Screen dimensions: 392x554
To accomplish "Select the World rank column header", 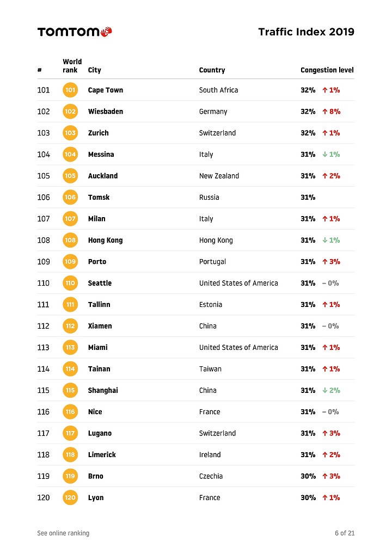I will pyautogui.click(x=72, y=66).
